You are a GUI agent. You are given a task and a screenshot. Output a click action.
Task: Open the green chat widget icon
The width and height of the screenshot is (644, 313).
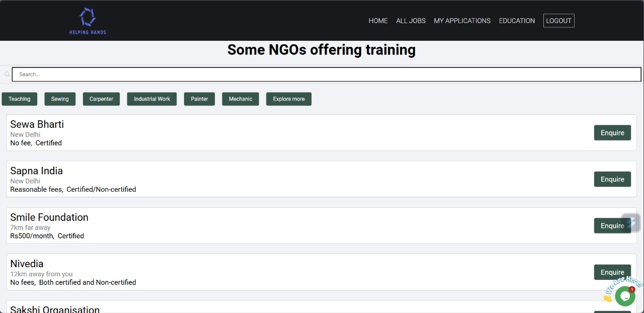[x=625, y=296]
